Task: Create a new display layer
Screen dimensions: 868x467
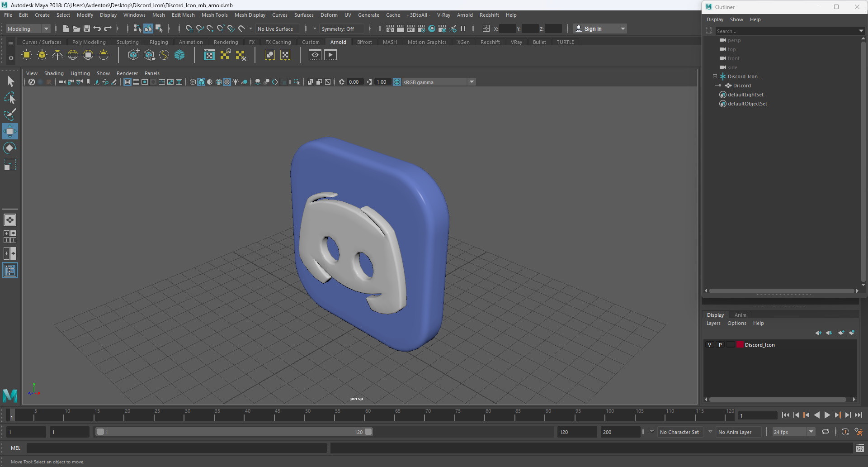Action: (841, 333)
